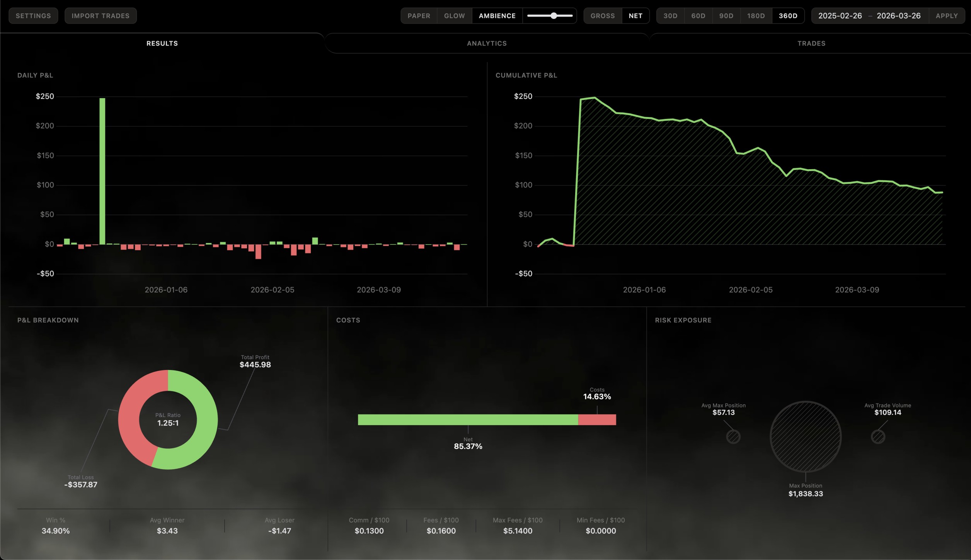
Task: Pick the 180D period
Action: click(756, 16)
